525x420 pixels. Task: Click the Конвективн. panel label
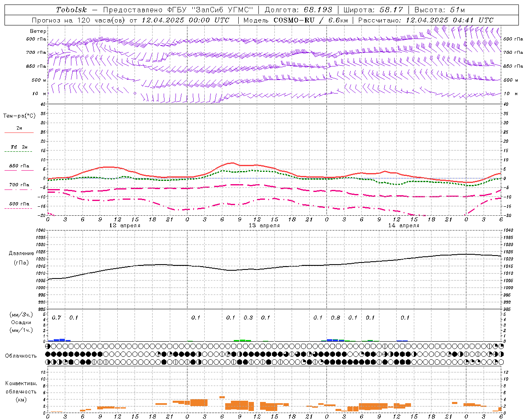pyautogui.click(x=21, y=383)
